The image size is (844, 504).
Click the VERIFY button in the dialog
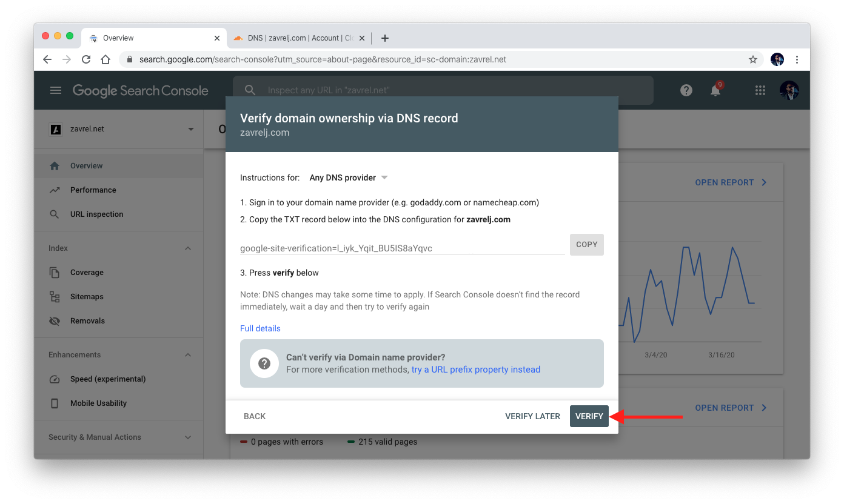click(589, 416)
